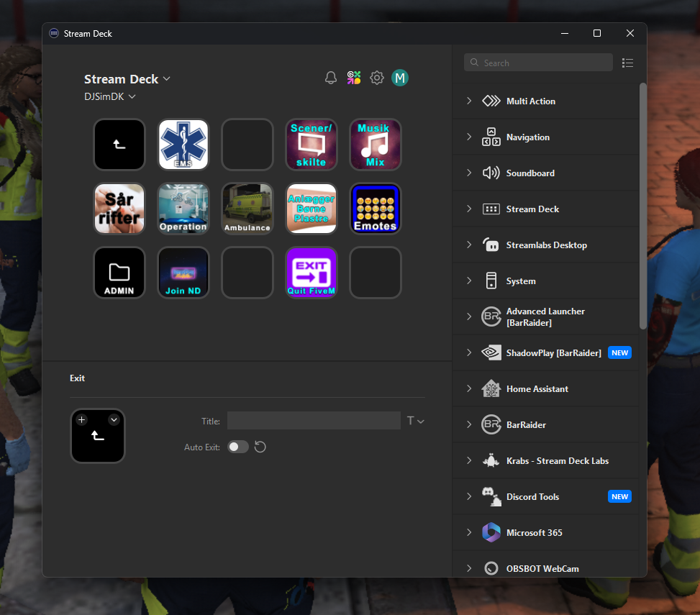The width and height of the screenshot is (700, 615).
Task: Select the Ambulance key
Action: [x=247, y=209]
